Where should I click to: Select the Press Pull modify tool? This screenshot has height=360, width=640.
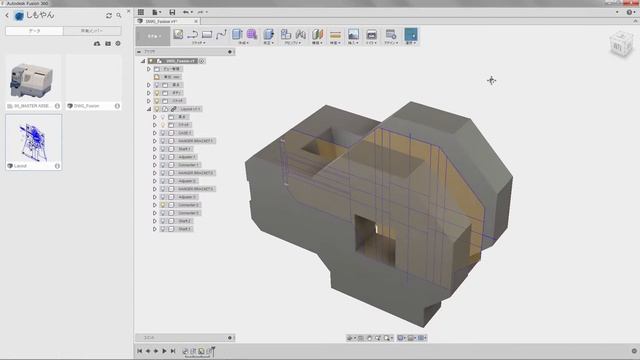point(268,34)
